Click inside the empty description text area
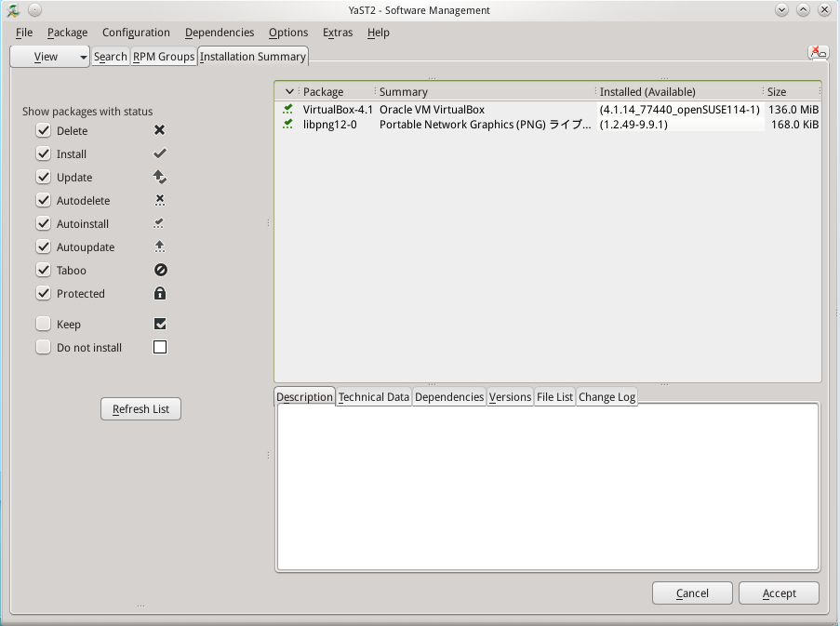The height and width of the screenshot is (626, 840). [x=548, y=486]
